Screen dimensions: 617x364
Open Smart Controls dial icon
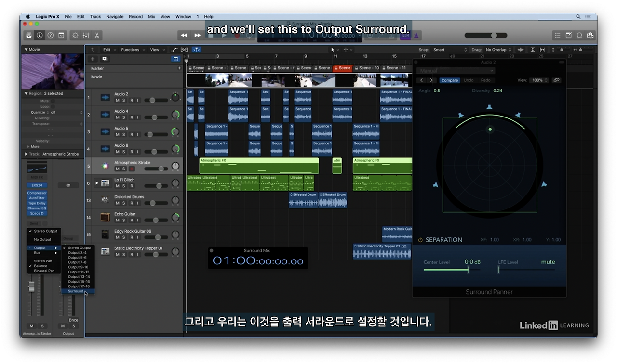click(75, 35)
